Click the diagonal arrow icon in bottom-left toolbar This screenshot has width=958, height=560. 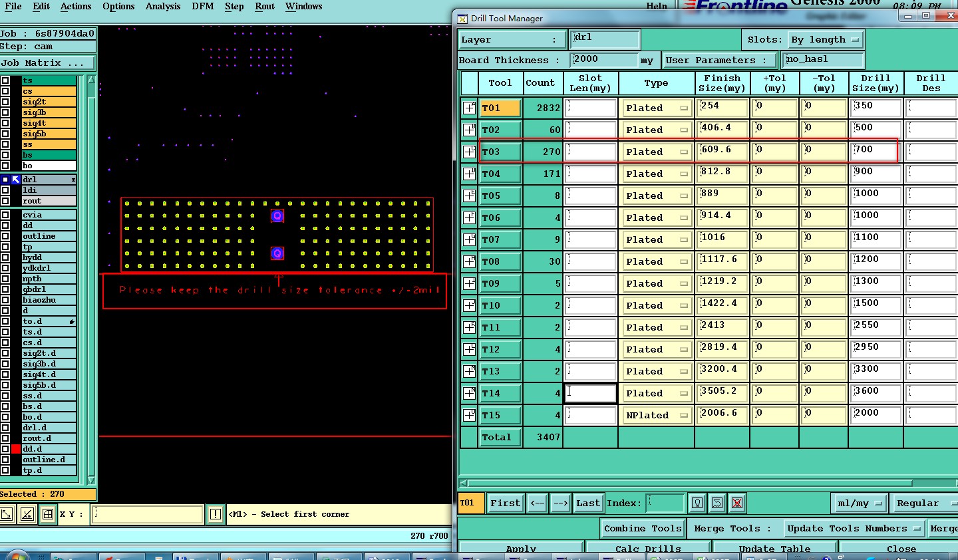(7, 514)
